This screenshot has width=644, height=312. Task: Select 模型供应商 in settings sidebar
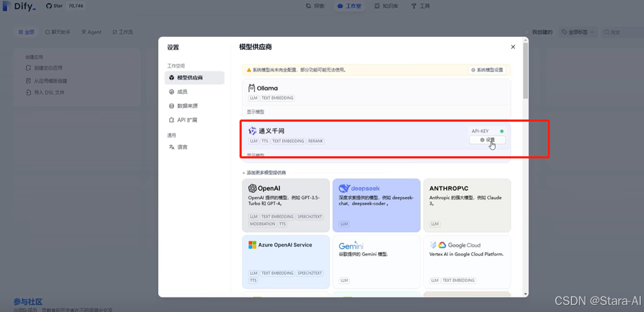[194, 77]
